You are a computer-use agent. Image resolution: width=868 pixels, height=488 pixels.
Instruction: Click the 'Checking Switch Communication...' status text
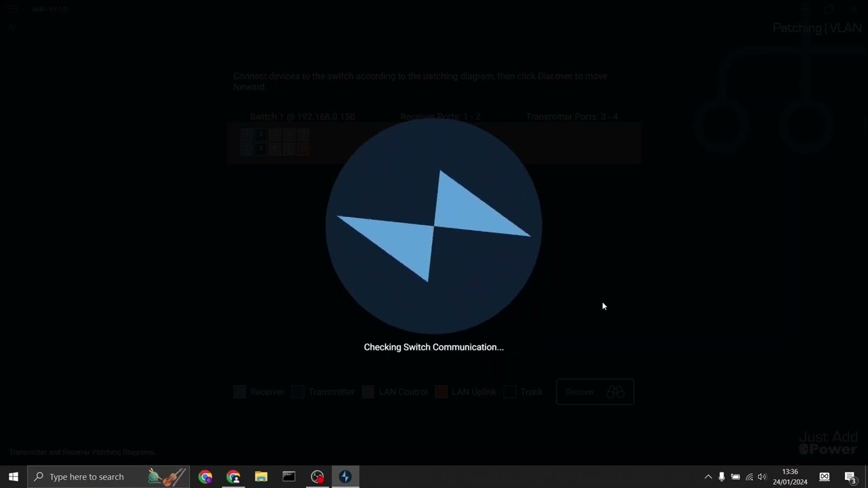[434, 347]
